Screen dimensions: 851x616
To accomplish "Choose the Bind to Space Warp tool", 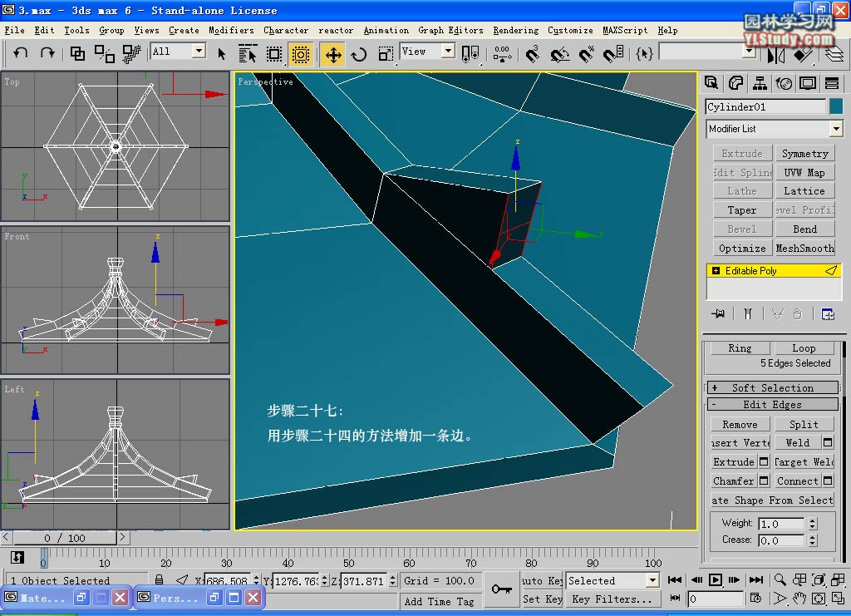I will pyautogui.click(x=131, y=53).
